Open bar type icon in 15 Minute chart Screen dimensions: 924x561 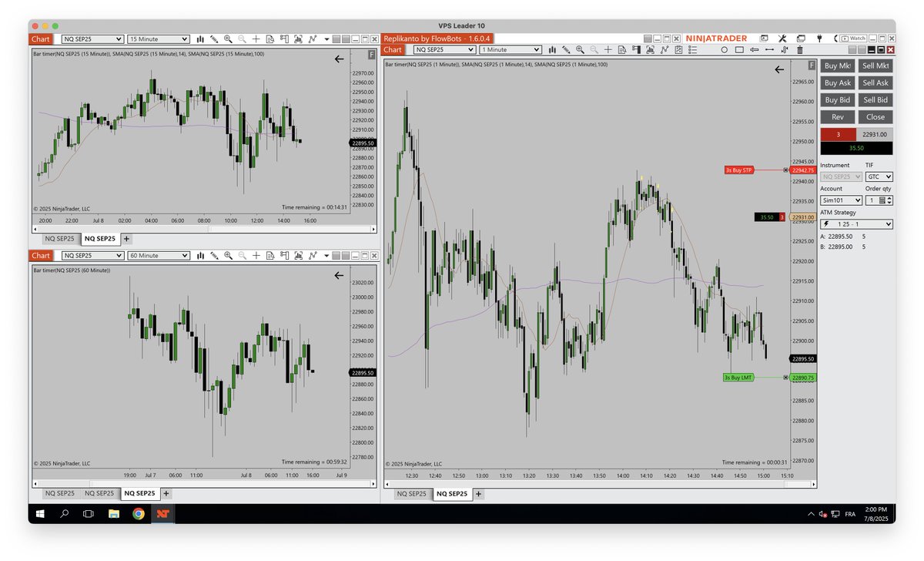(x=200, y=39)
